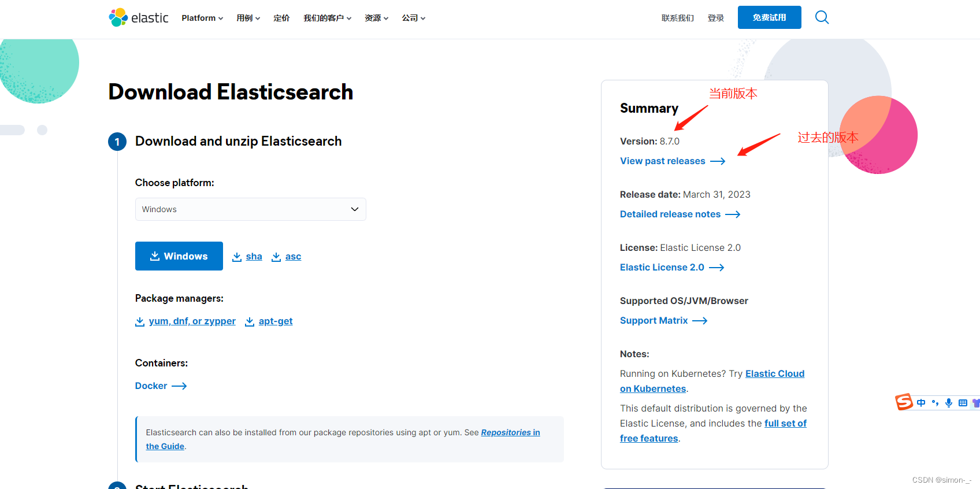
Task: Click the Supported OS/JVM/Browser label
Action: 684,301
